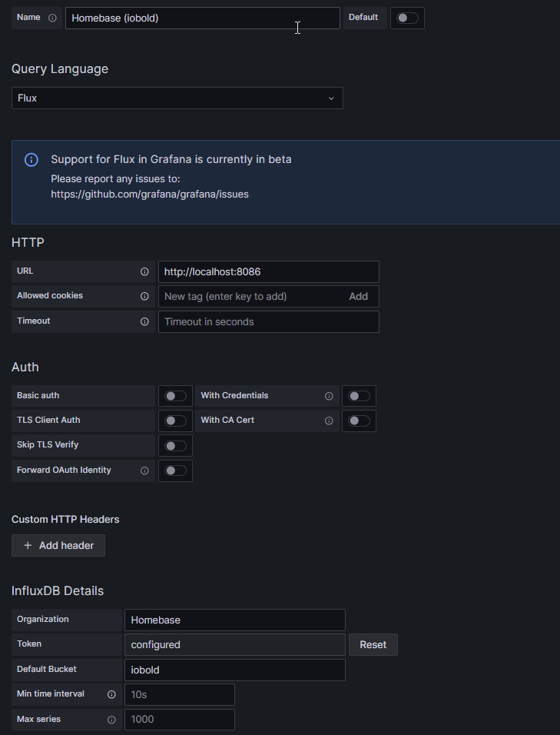Click the Min time interval info icon
The height and width of the screenshot is (735, 560).
(x=111, y=694)
